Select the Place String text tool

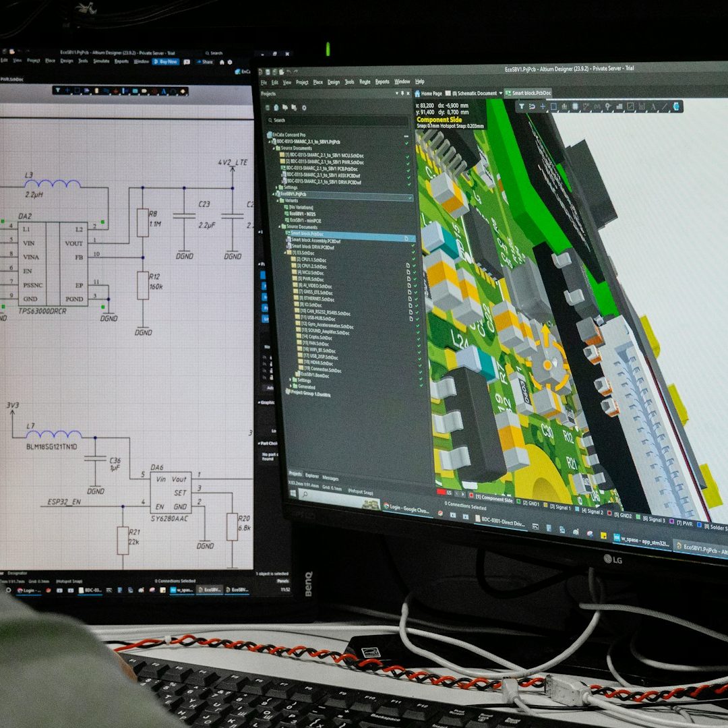tap(653, 107)
